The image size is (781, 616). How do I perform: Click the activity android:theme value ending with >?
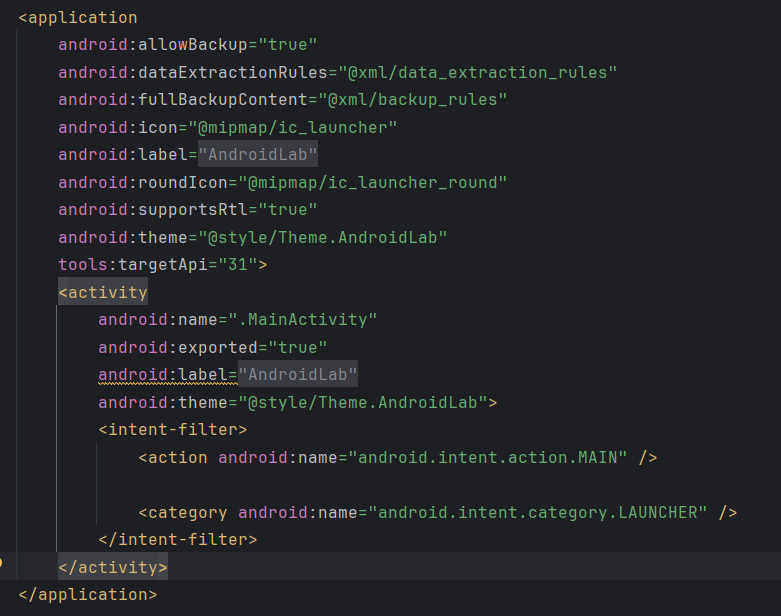coord(368,402)
